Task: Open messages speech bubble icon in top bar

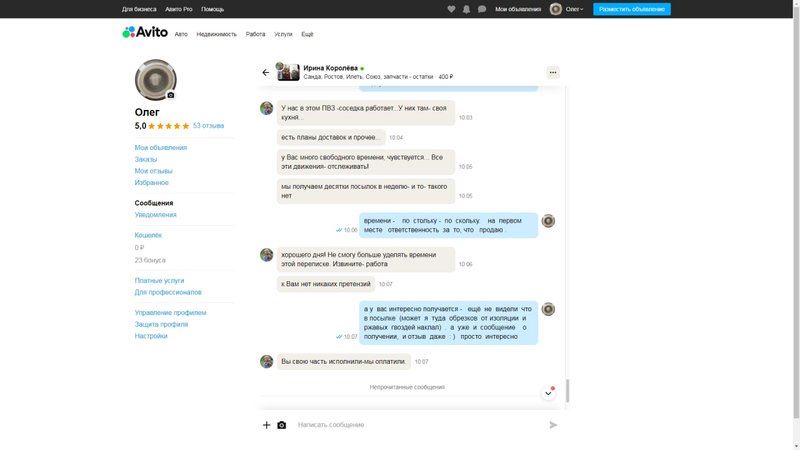Action: (482, 9)
